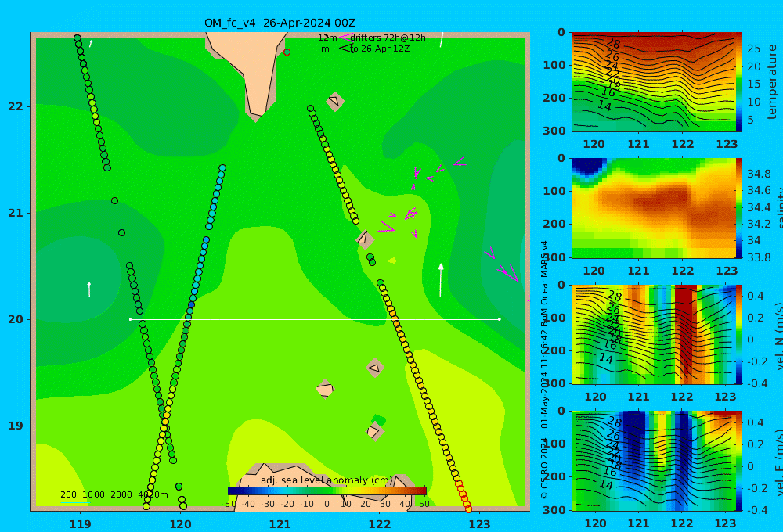
Task: Click the latitude label 21
Action: click(x=16, y=213)
